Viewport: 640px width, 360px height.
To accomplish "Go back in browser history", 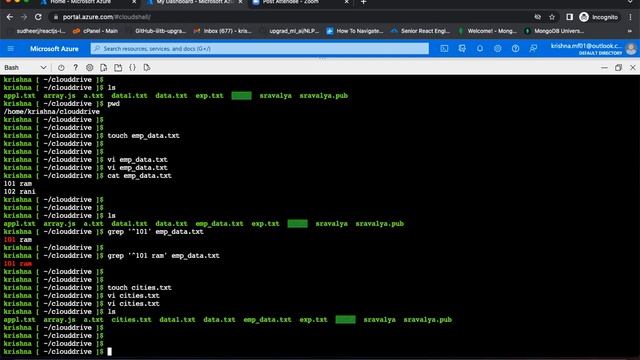I will click(x=10, y=17).
